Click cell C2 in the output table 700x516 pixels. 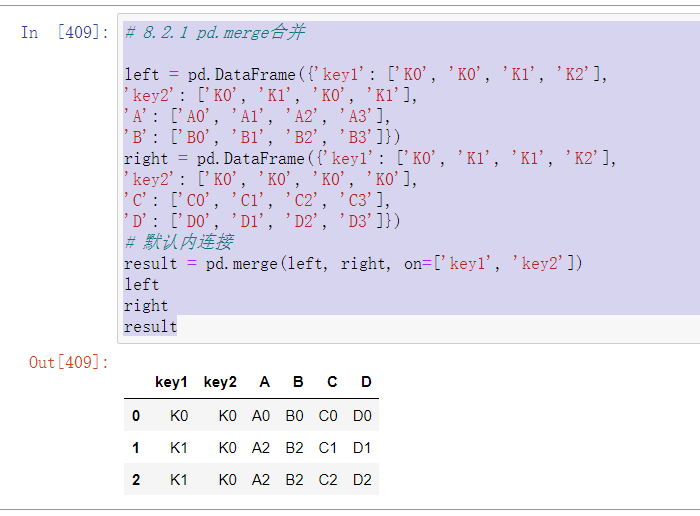[328, 480]
